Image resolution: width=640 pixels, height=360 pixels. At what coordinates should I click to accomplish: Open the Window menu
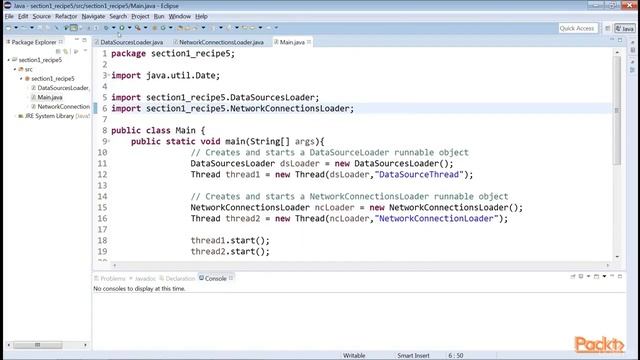coord(180,16)
